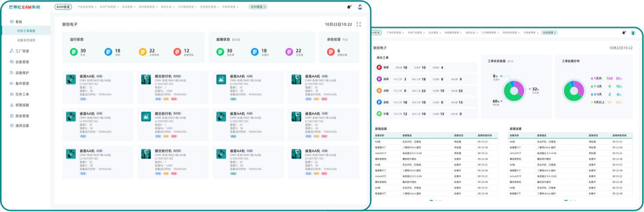Image resolution: width=644 pixels, height=212 pixels.
Task: Open notifications bell in left dashboard window
Action: [349, 7]
